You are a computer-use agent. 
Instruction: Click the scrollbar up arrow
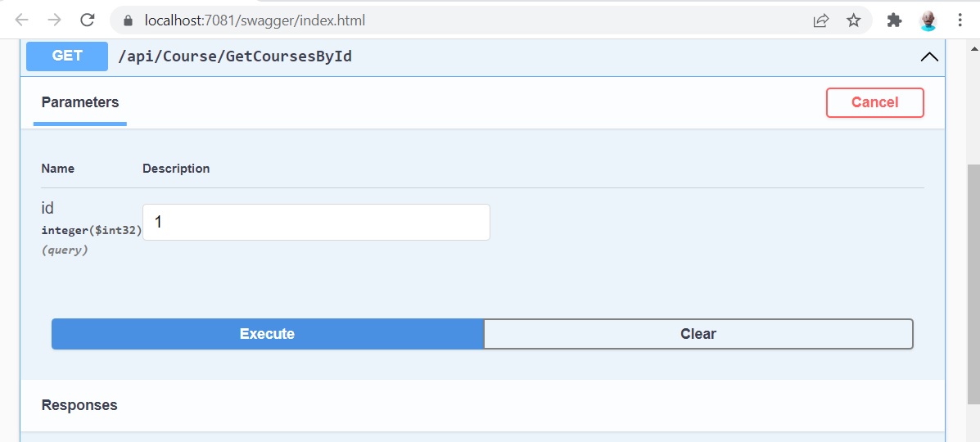973,48
